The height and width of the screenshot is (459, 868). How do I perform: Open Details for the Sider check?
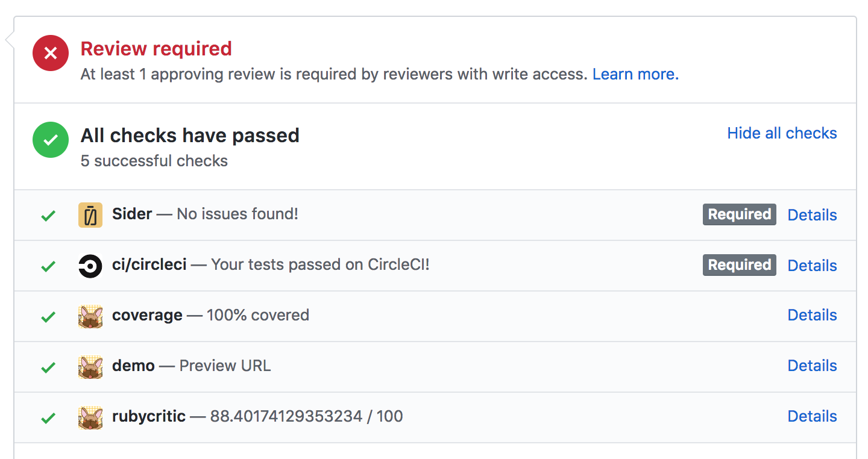[812, 215]
